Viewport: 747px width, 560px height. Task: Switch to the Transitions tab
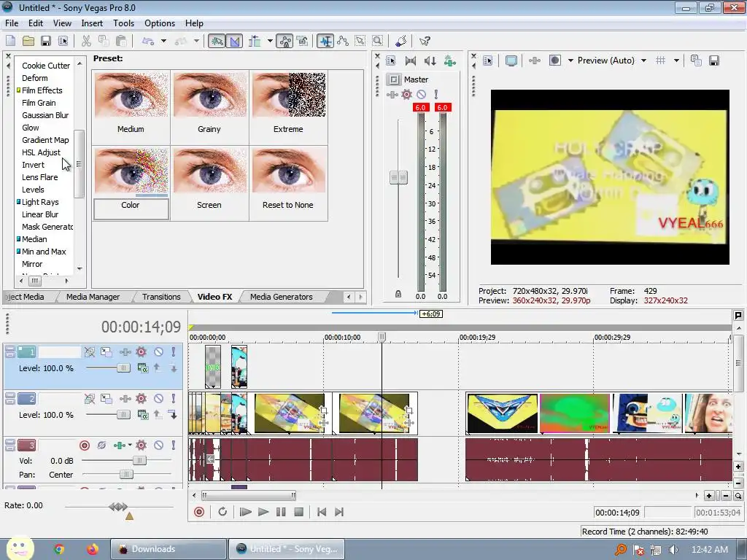161,297
